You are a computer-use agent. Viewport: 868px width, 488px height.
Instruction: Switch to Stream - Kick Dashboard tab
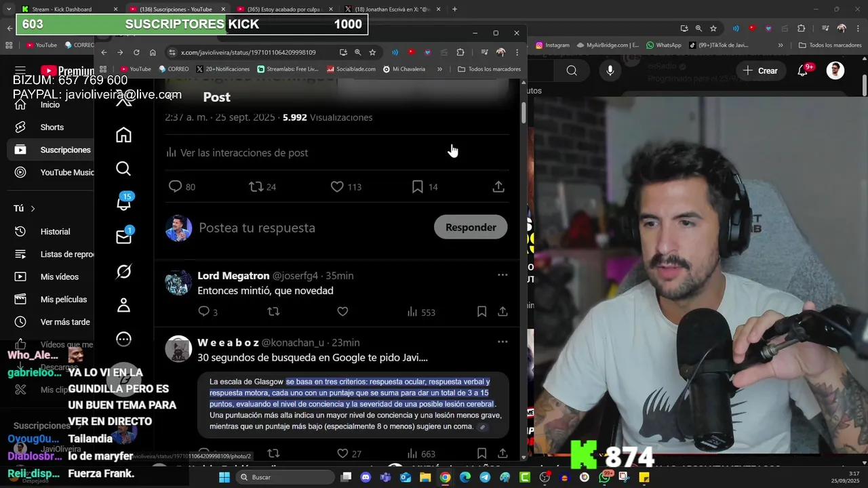tap(68, 9)
